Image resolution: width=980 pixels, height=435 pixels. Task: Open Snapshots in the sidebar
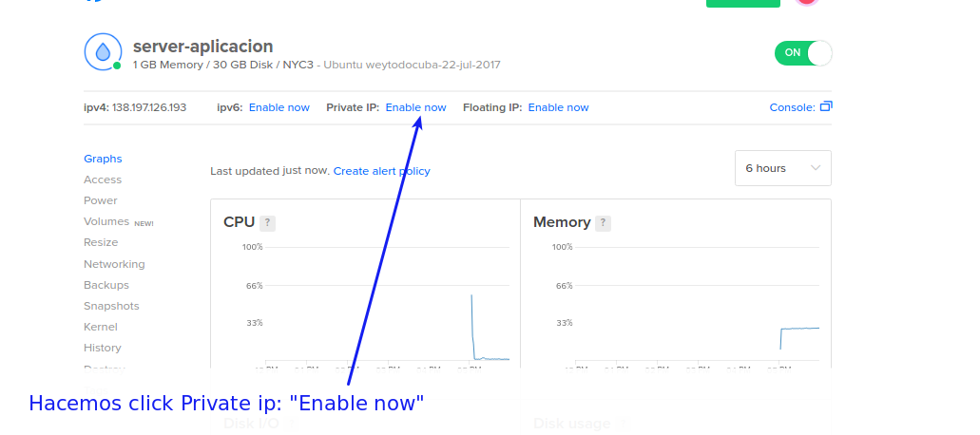(111, 306)
